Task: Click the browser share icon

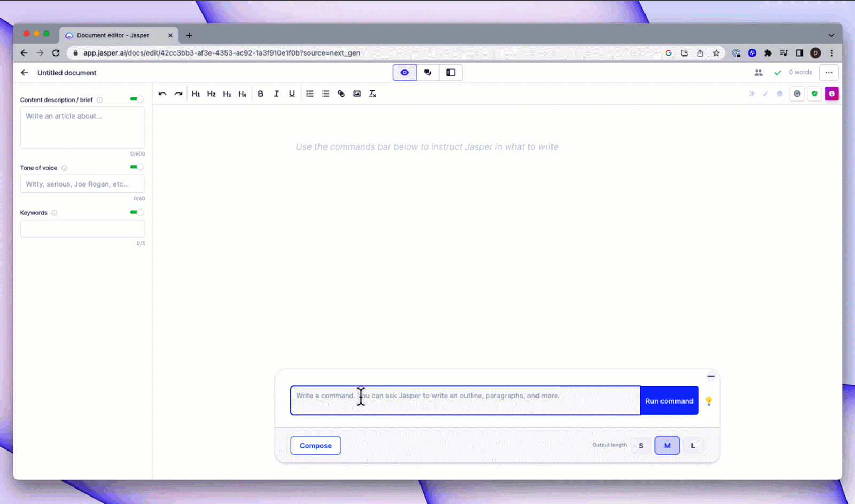Action: click(700, 53)
